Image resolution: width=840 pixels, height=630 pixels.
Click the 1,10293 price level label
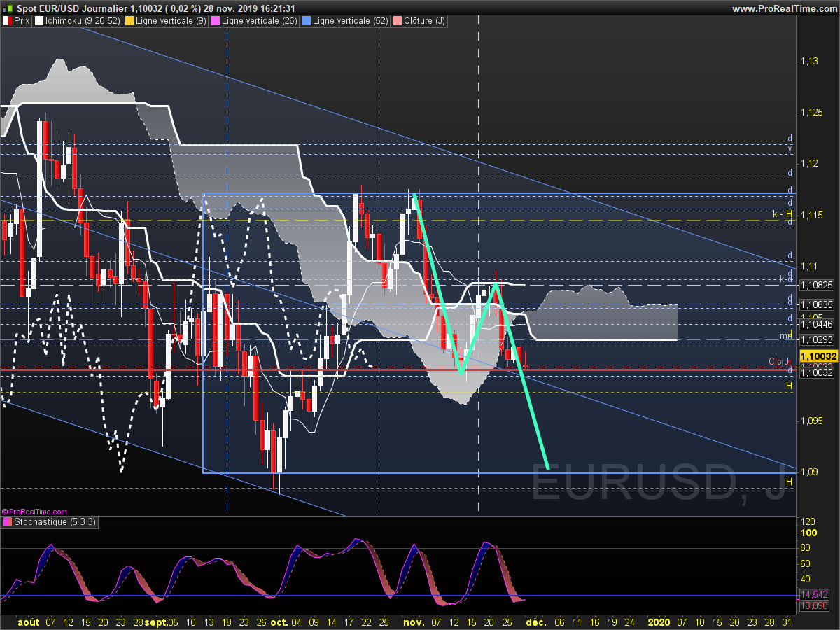pyautogui.click(x=818, y=339)
